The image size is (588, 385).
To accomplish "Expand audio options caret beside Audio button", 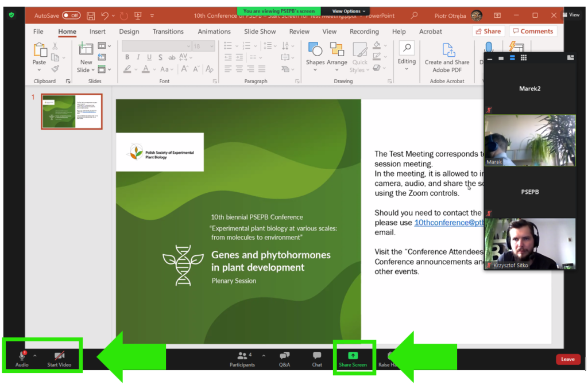I will (35, 355).
